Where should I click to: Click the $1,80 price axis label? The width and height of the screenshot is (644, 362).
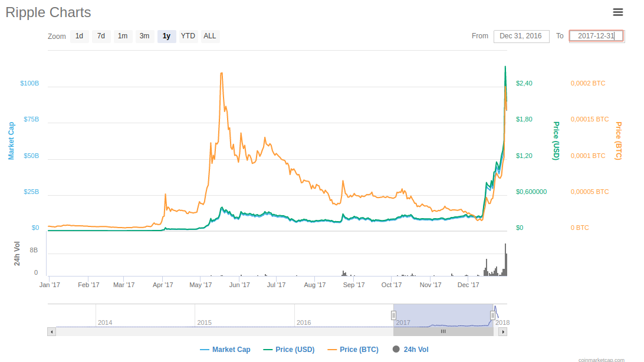(x=524, y=120)
